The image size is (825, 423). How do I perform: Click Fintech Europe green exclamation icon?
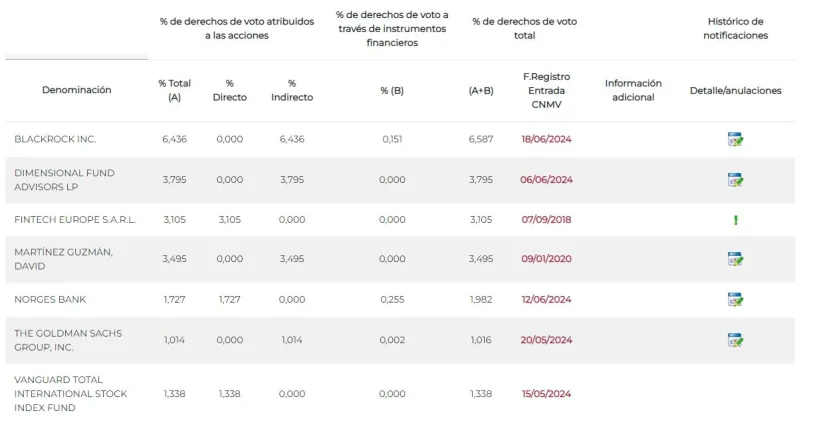pyautogui.click(x=735, y=220)
